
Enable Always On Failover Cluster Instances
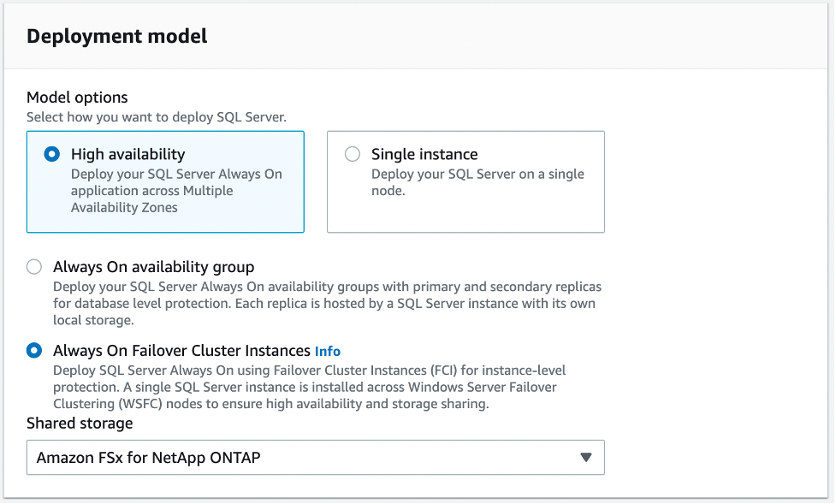click(34, 351)
